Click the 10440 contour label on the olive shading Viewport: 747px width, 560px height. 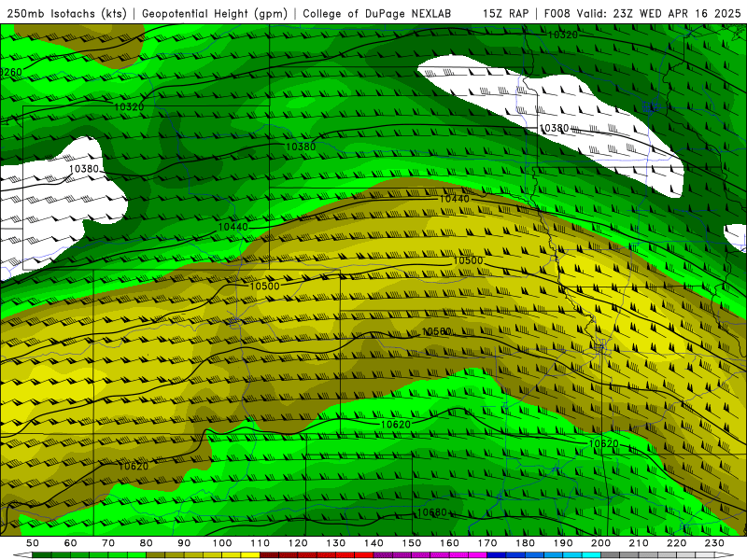pos(454,199)
